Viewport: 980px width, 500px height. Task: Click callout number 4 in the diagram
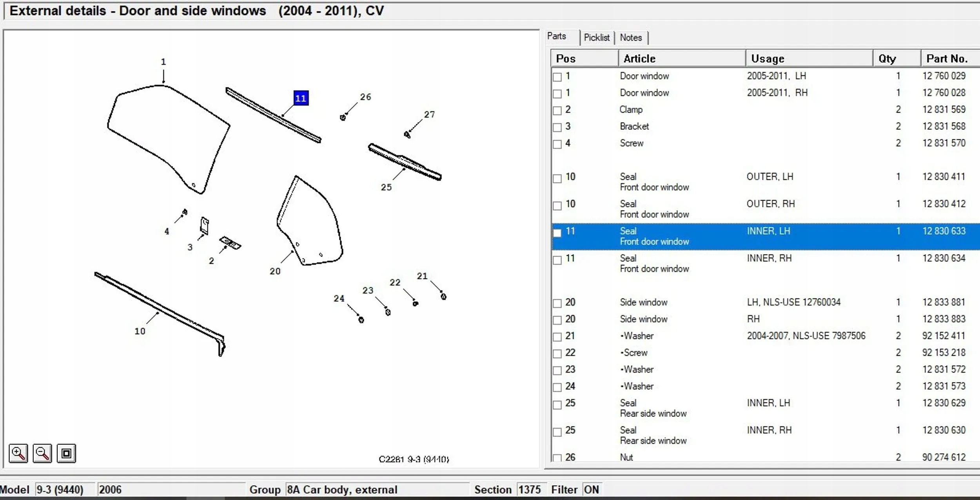(x=167, y=232)
